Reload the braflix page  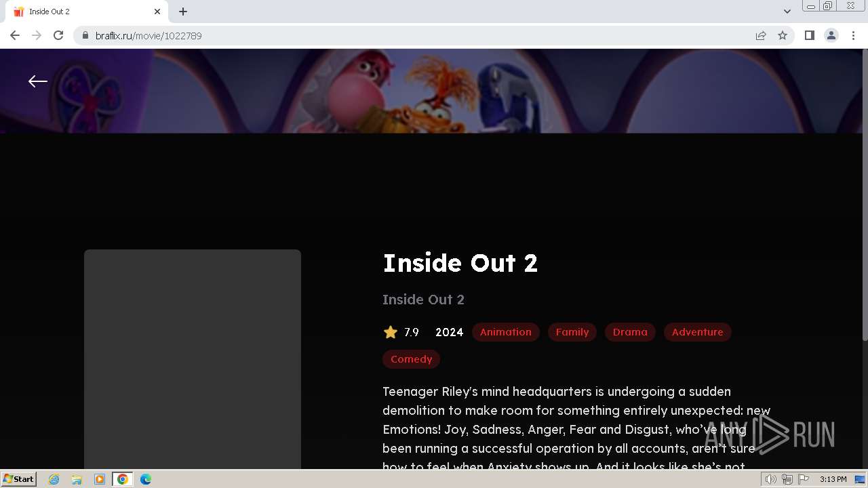pyautogui.click(x=58, y=35)
